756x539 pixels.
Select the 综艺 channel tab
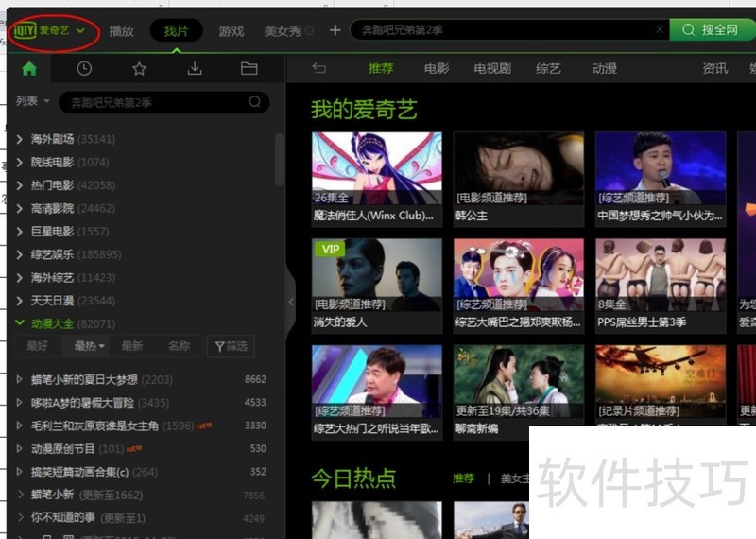tap(548, 68)
